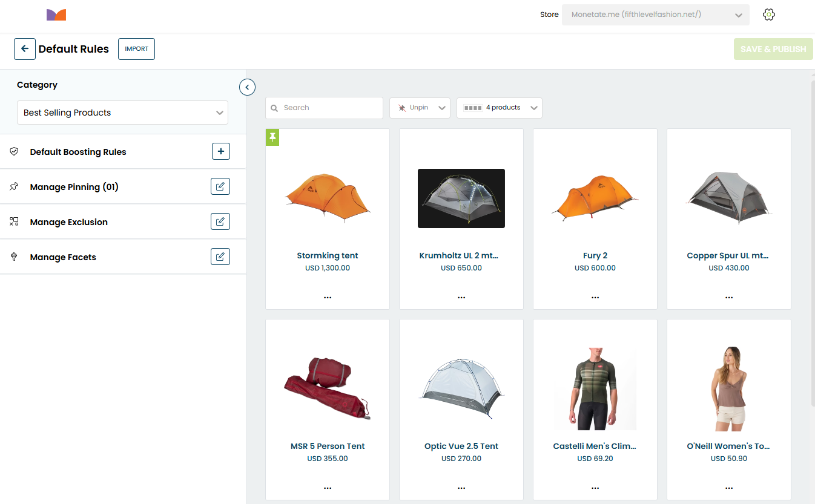Edit Manage Facets settings
Screen dimensions: 815x504
(x=220, y=257)
